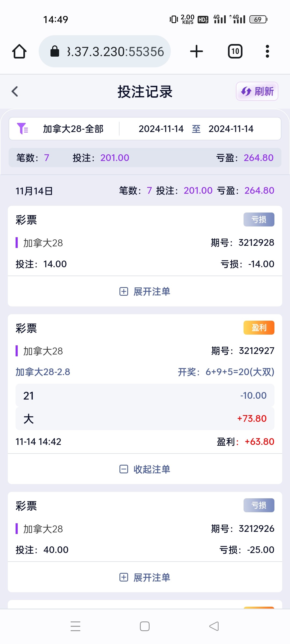This screenshot has width=290, height=644.
Task: Expand bet slip for issue 3212928
Action: pos(145,291)
